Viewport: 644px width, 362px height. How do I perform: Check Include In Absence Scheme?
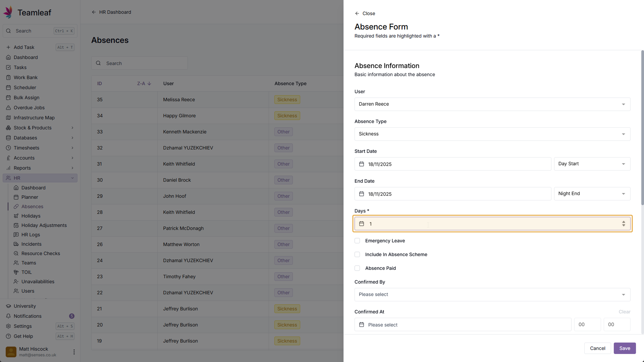point(357,254)
